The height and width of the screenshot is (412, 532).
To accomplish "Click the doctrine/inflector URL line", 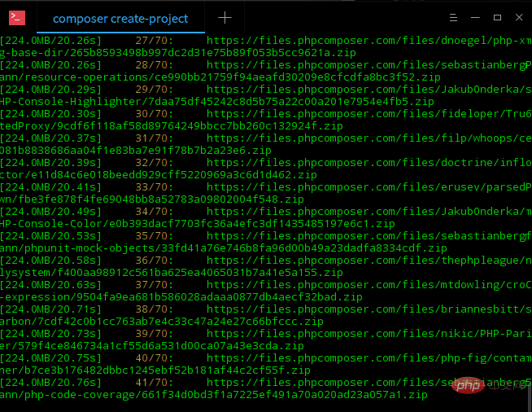I will pos(369,163).
